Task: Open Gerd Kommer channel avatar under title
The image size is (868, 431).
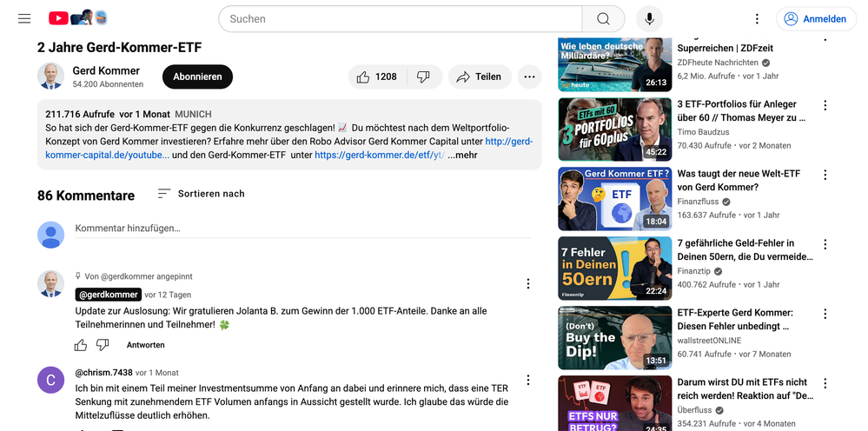Action: pos(51,76)
